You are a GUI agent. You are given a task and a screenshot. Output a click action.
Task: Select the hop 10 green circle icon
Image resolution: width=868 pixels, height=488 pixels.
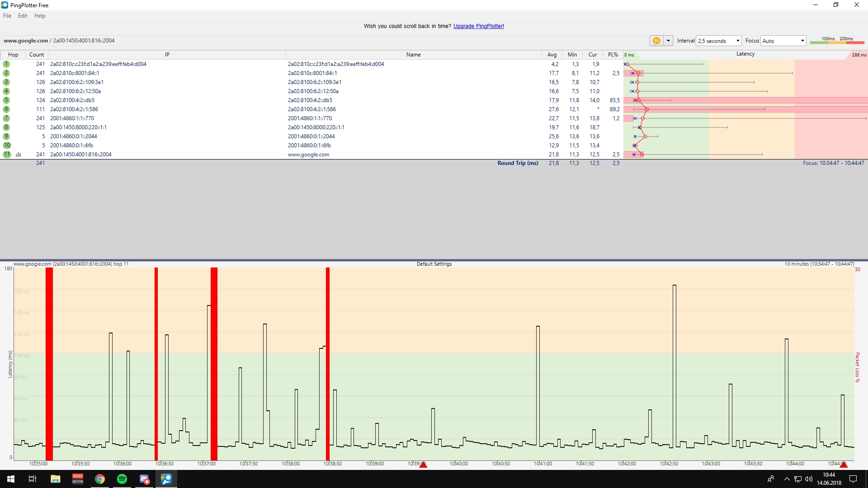coord(7,145)
